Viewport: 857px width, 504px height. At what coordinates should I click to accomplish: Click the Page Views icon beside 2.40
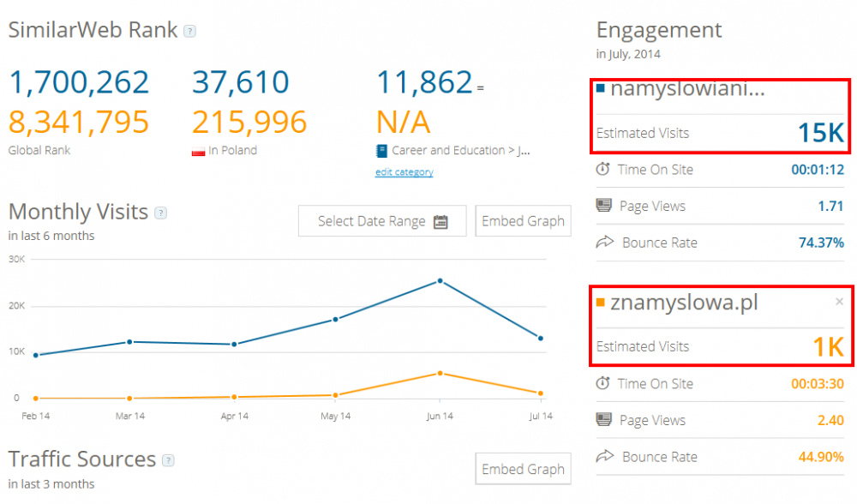pyautogui.click(x=603, y=420)
